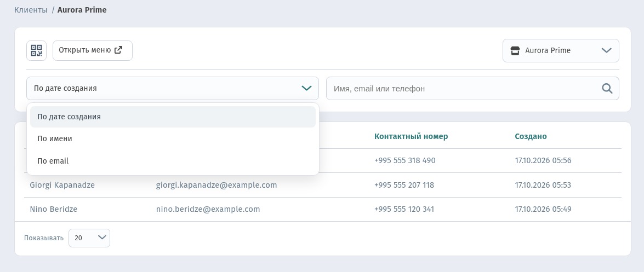The image size is (644, 272).
Task: Click the name 'Nino Beridze'
Action: 53,209
